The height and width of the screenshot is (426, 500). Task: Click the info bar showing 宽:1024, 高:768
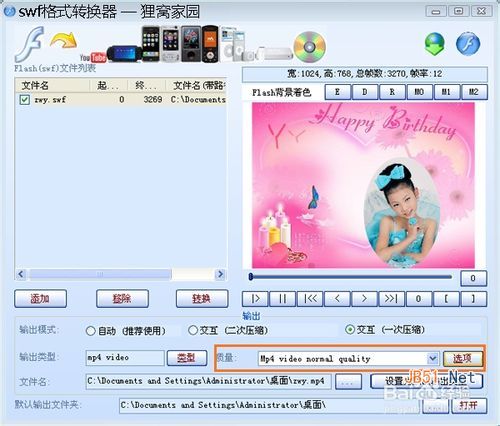click(x=365, y=74)
